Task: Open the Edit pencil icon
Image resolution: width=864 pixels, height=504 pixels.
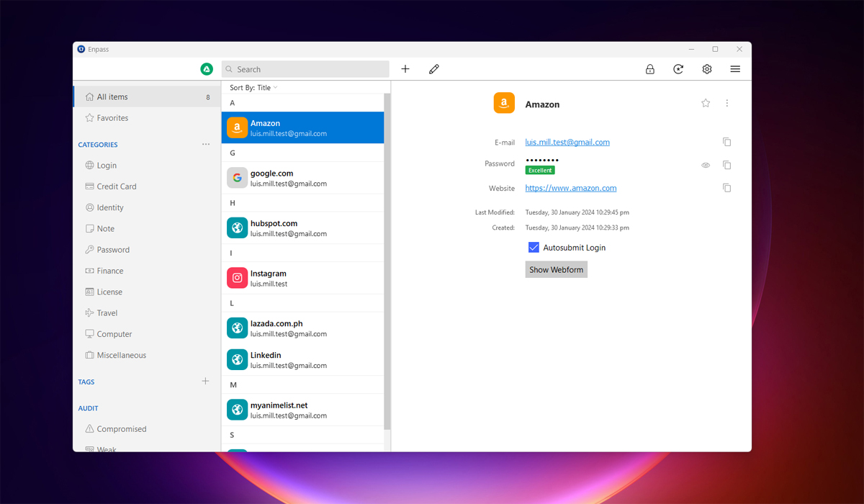Action: (433, 68)
